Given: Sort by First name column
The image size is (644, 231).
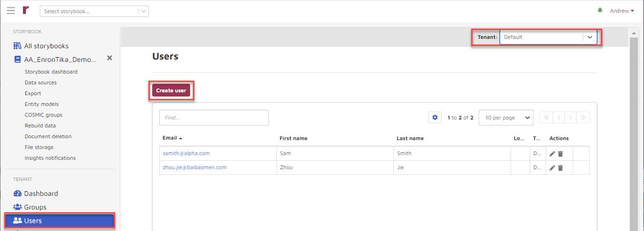Looking at the screenshot, I should (x=293, y=138).
